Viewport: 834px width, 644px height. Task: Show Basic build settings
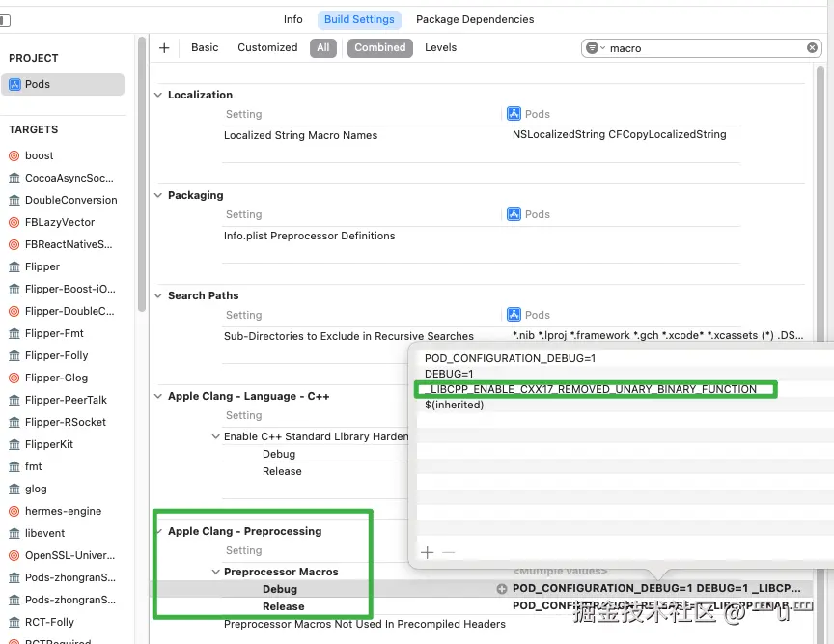click(205, 48)
